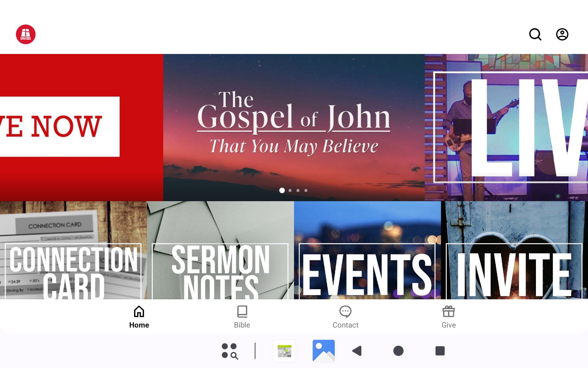The height and width of the screenshot is (368, 588).
Task: Open the Events tile
Action: pos(367,250)
